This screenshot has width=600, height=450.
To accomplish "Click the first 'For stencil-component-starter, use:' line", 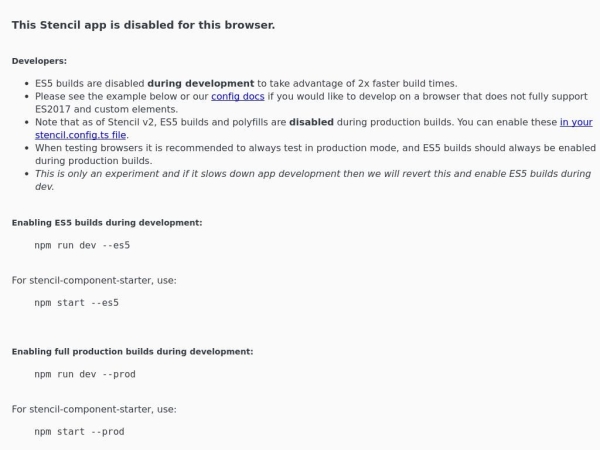I will point(94,280).
